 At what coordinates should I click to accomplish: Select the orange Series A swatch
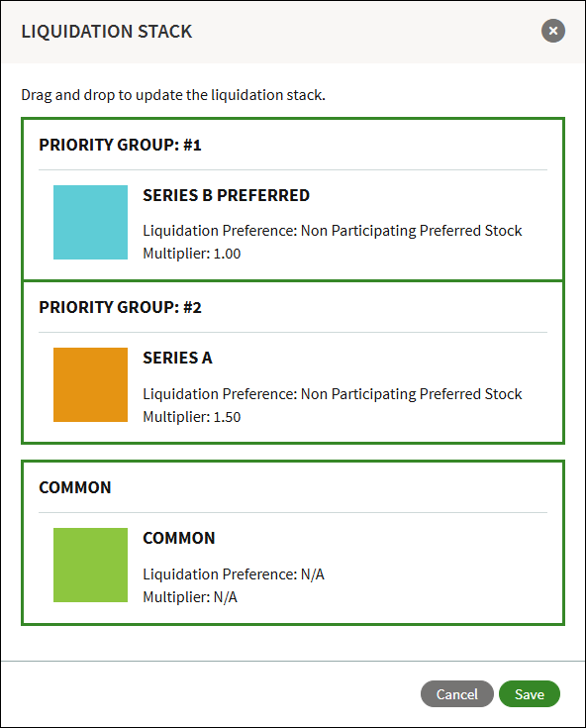[x=90, y=385]
